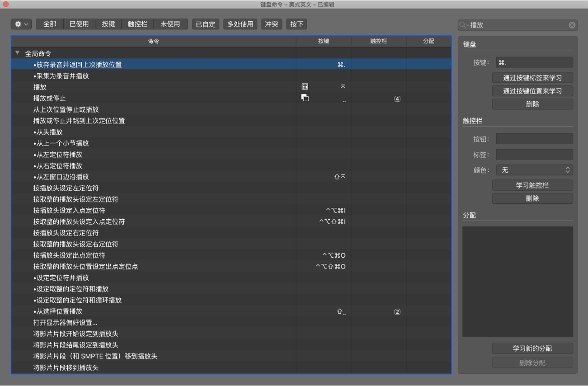The width and height of the screenshot is (588, 386).
Task: Click the 按键 column header
Action: coord(324,41)
